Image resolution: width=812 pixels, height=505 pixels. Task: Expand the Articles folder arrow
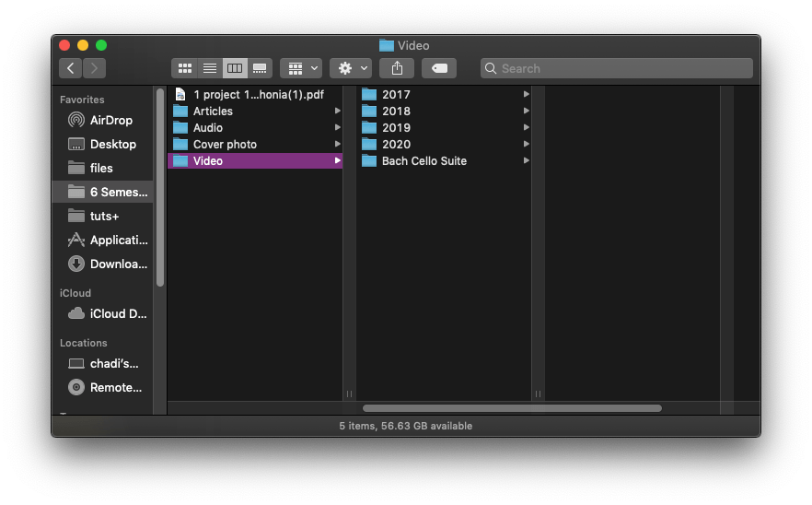338,112
